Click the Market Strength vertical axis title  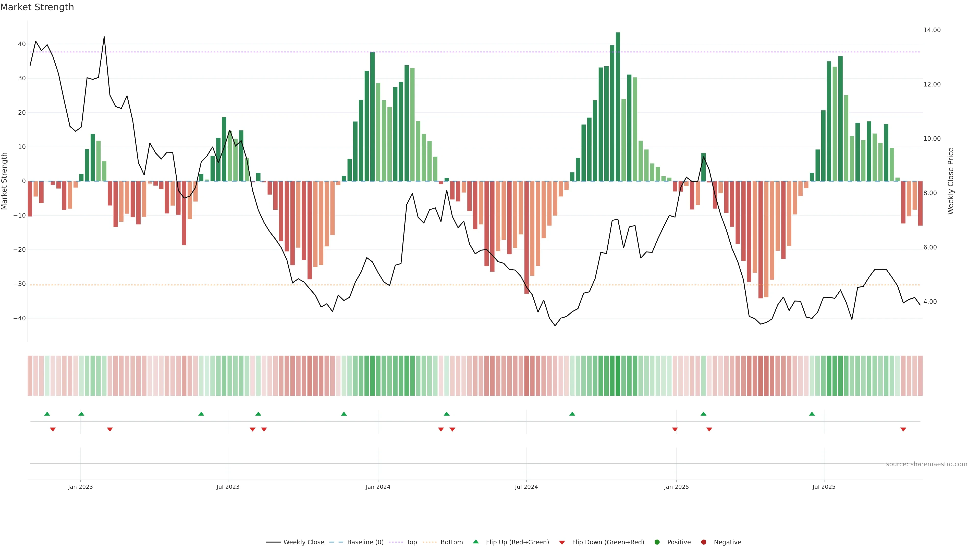[x=4, y=181]
